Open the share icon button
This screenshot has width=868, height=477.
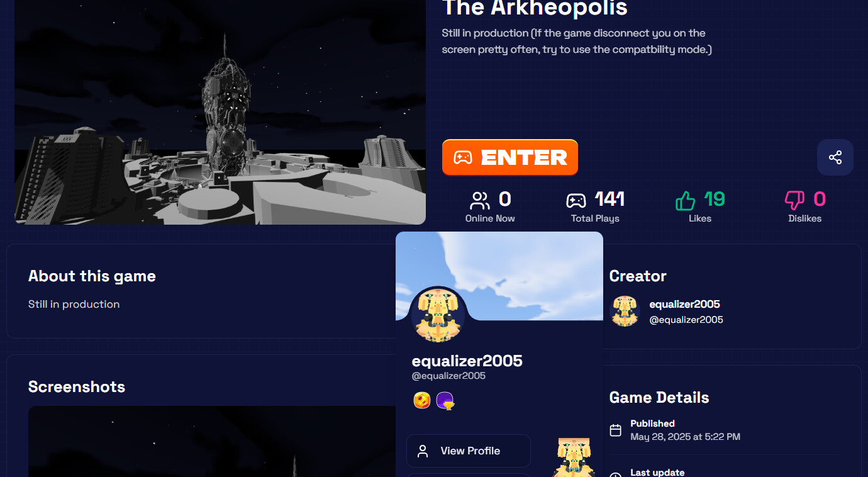[x=835, y=157]
